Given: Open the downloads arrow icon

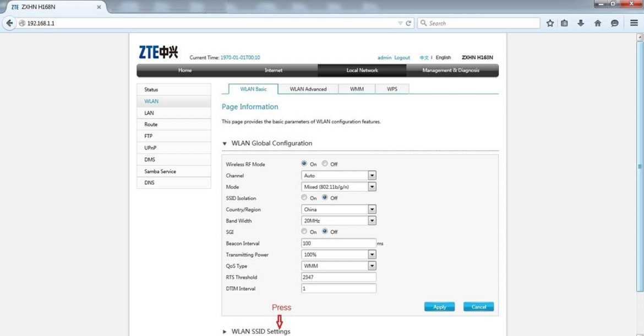Looking at the screenshot, I should (581, 23).
